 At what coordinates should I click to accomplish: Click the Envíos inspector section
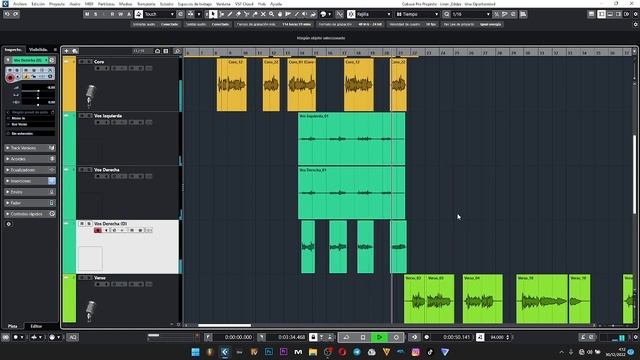click(x=30, y=192)
